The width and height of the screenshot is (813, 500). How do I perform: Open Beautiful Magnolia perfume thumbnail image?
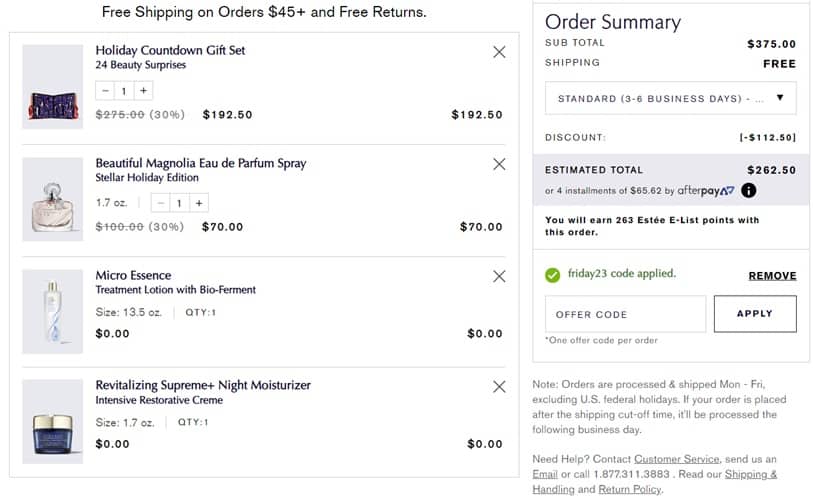point(52,193)
